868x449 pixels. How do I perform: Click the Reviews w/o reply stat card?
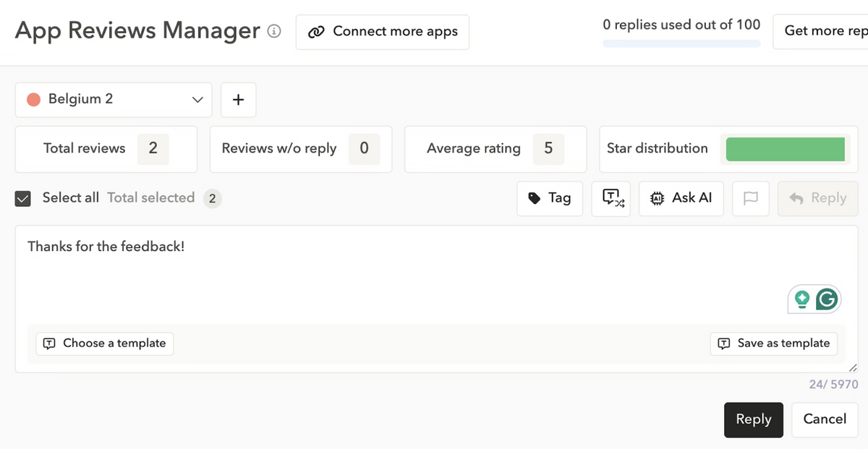301,149
